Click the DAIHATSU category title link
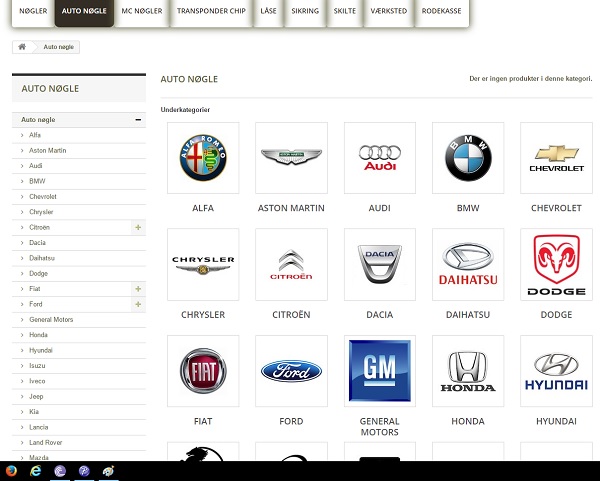Screen dimensions: 600x481 coord(468,315)
